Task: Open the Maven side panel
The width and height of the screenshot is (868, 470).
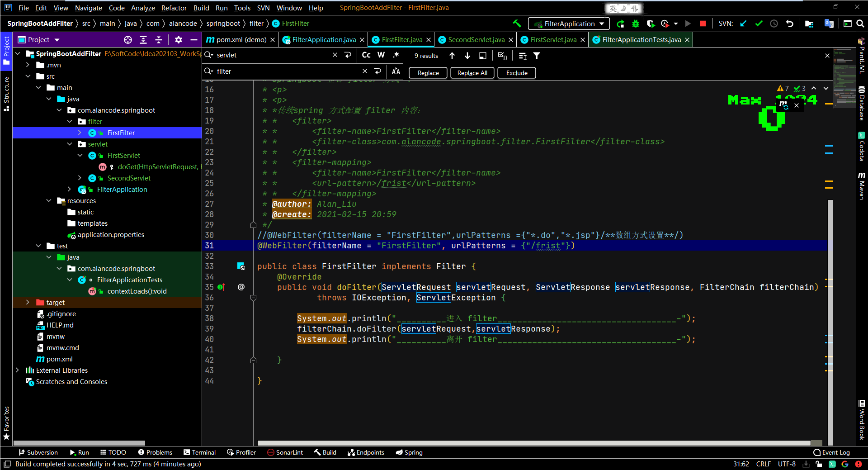Action: coord(862,185)
